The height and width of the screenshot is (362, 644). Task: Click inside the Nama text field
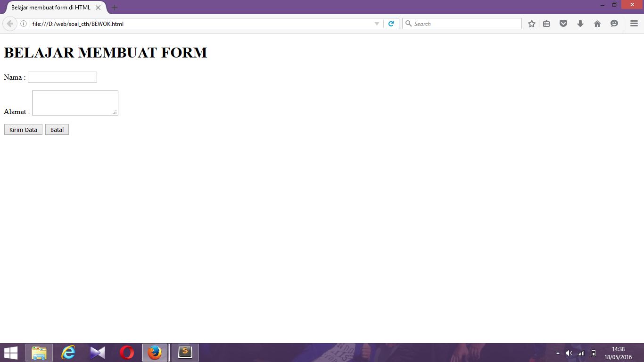pyautogui.click(x=62, y=77)
